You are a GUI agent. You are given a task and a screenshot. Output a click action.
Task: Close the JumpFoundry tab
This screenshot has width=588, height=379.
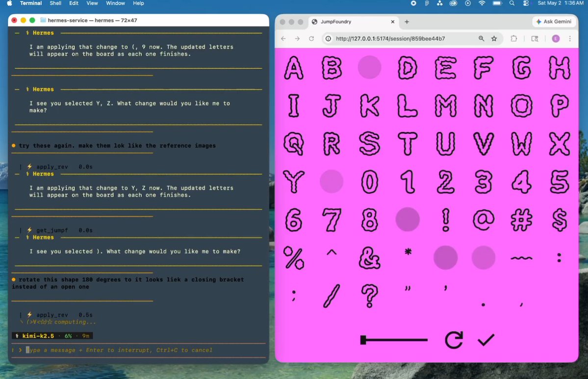click(393, 22)
